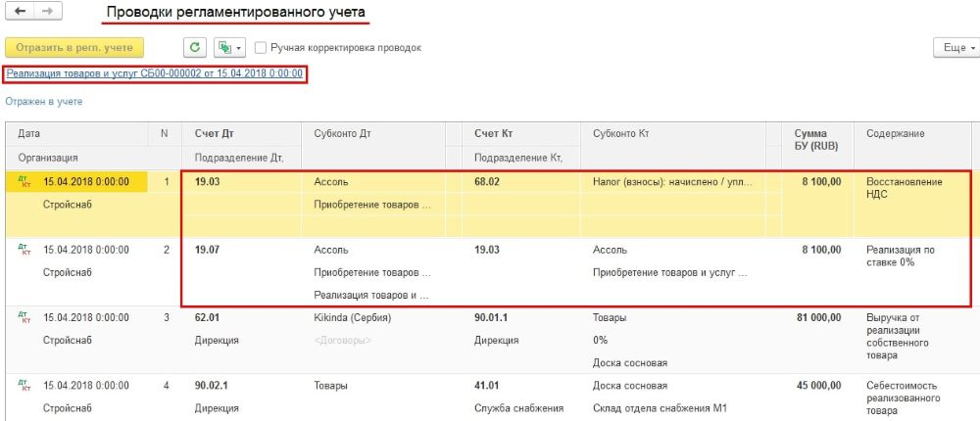Enable Ручная корректировка проводок checkbox
Screen dimensions: 980x421
click(x=260, y=47)
